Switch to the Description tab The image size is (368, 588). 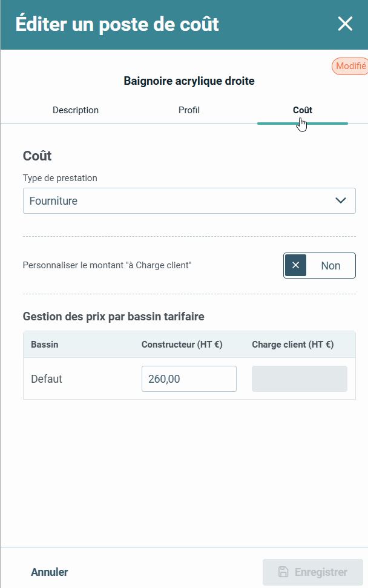76,110
